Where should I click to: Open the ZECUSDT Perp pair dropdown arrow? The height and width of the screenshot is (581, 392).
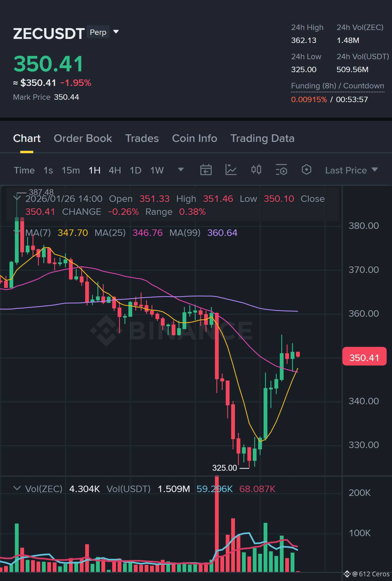pyautogui.click(x=116, y=32)
